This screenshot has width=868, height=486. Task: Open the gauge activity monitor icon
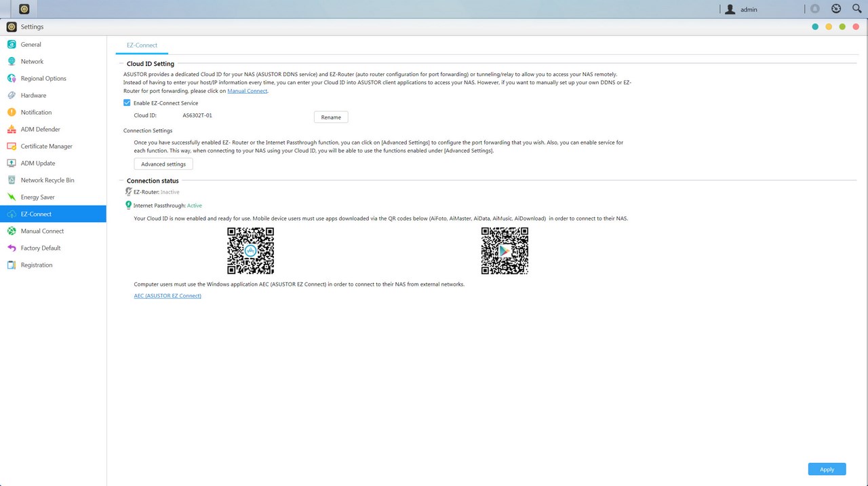point(836,9)
